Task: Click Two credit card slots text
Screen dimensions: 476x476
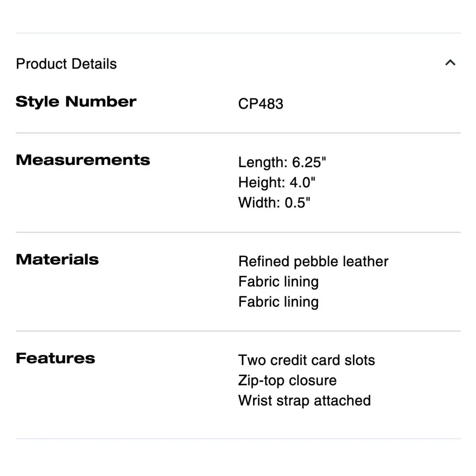Action: tap(307, 360)
